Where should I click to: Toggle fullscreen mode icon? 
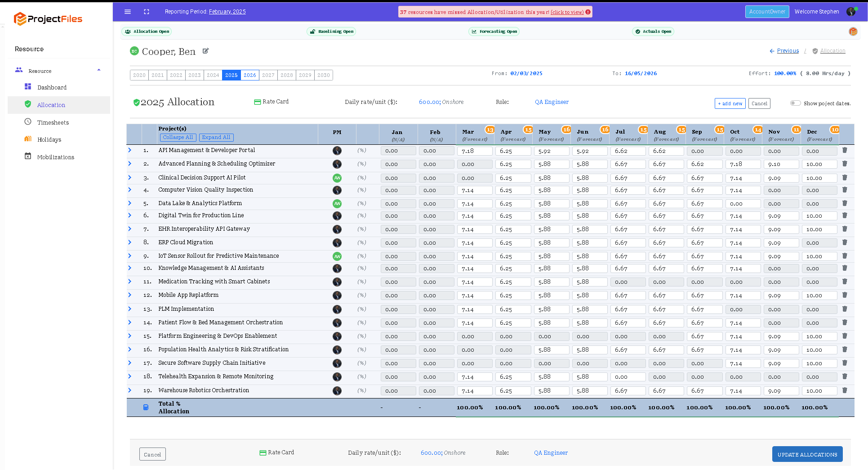point(147,12)
